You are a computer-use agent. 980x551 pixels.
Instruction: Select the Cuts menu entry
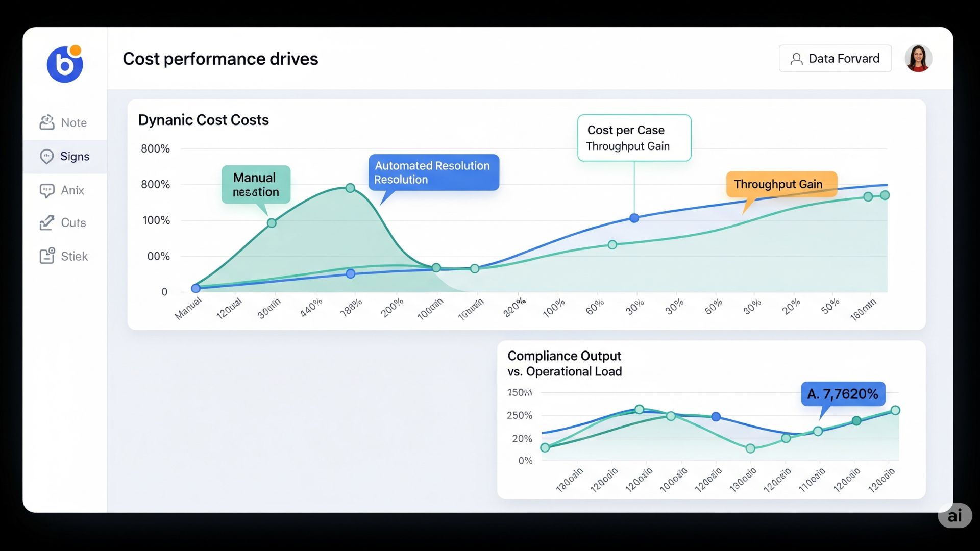[x=73, y=223]
